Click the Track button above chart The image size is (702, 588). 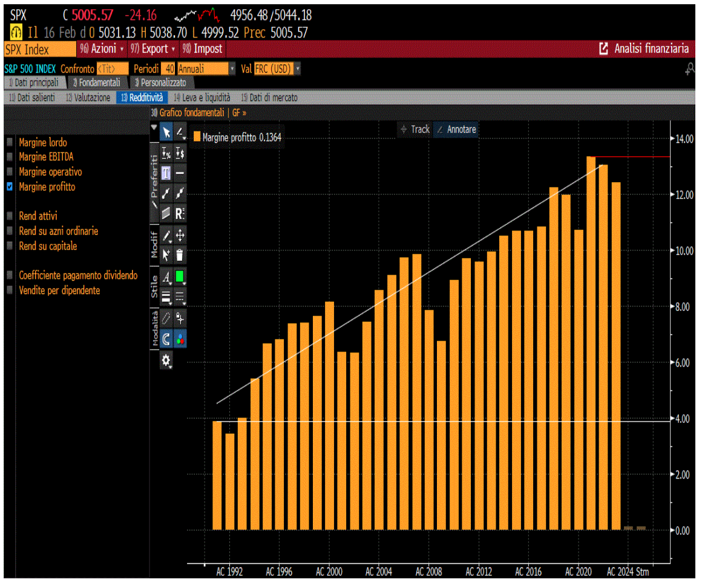(x=416, y=130)
